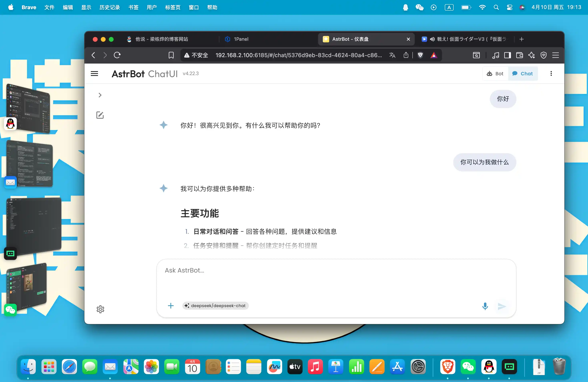Click the microphone voice input icon
Viewport: 588px width, 382px height.
point(485,306)
